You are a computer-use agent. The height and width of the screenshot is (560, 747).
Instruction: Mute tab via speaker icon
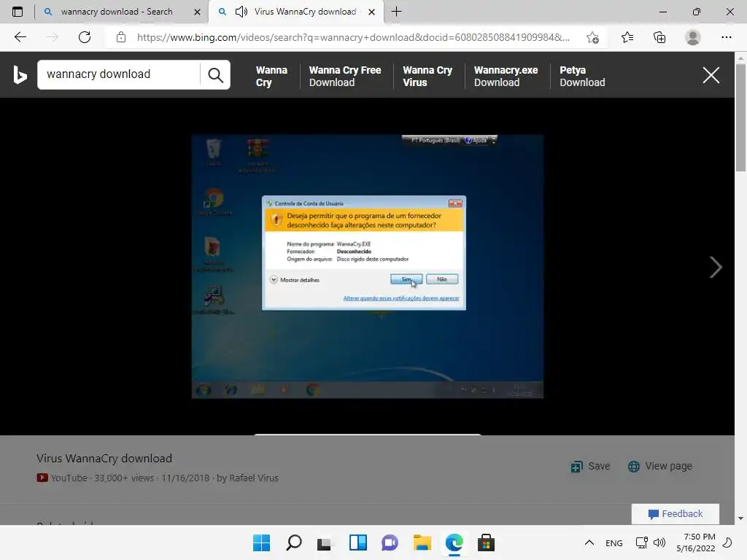coord(241,12)
